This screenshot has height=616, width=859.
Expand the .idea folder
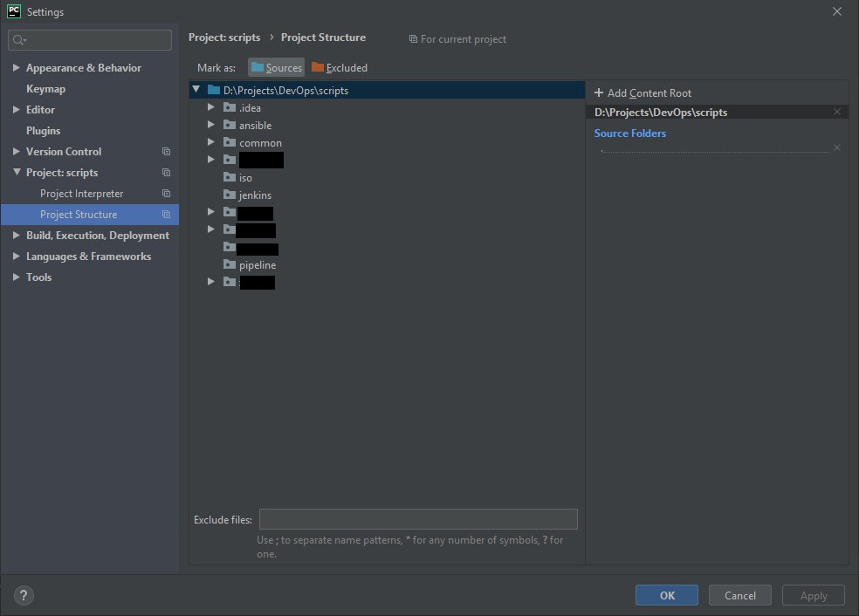(211, 107)
